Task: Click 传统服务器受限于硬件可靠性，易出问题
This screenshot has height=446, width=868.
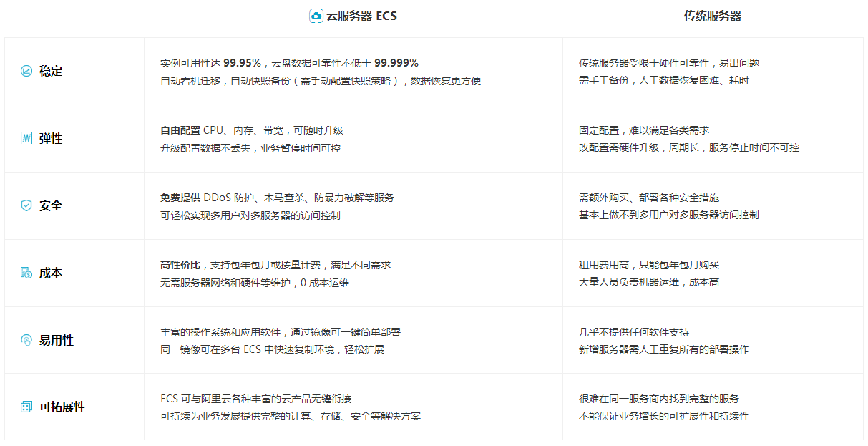Action: pos(669,63)
